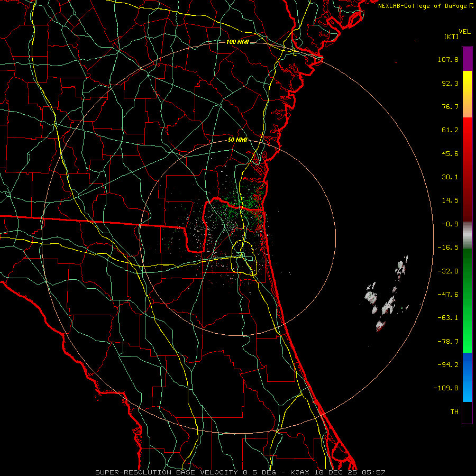Click the 45.6 legend value
The height and width of the screenshot is (476, 476).
pos(450,153)
